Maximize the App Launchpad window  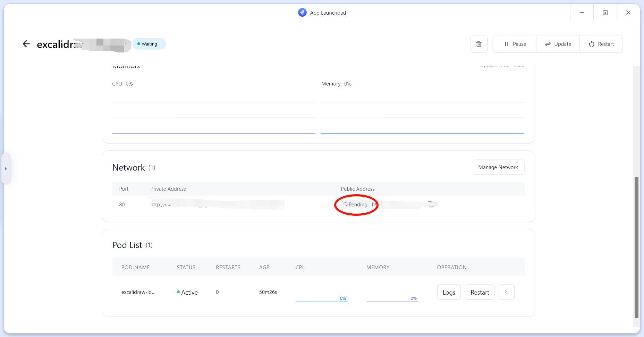pyautogui.click(x=605, y=13)
